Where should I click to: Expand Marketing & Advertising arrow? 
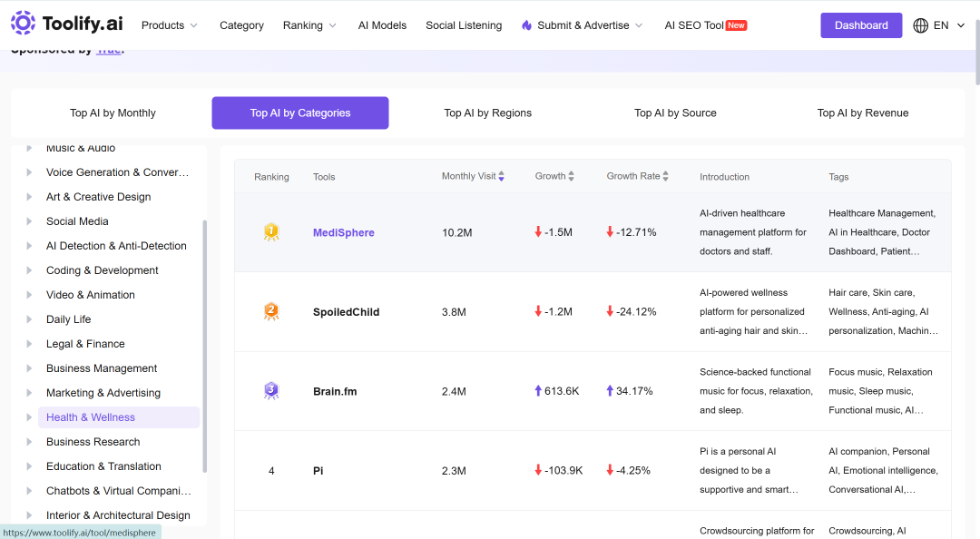(29, 393)
